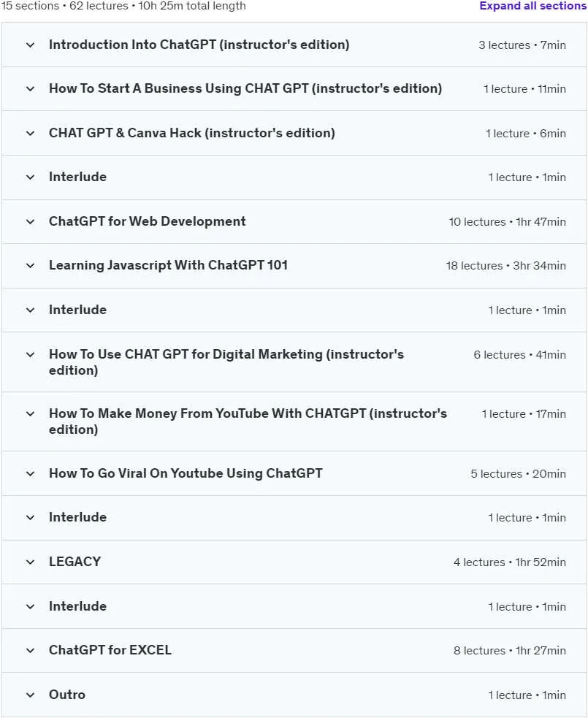Image resolution: width=588 pixels, height=718 pixels.
Task: Expand the Introduction Into ChatGPT section chevron
Action: tap(30, 45)
